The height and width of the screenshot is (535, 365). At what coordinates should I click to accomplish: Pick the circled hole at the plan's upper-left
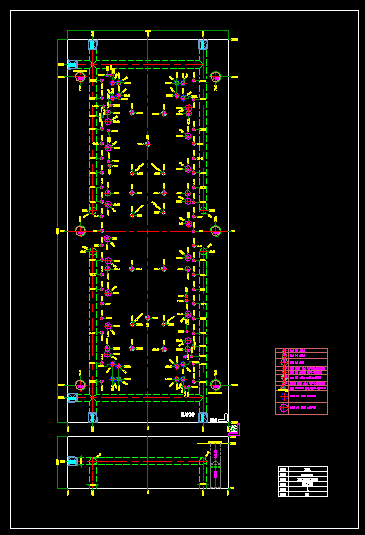click(x=80, y=77)
